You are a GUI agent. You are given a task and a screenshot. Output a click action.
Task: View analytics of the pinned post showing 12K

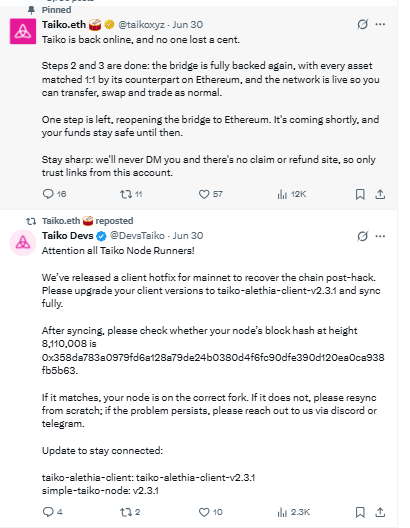tap(292, 194)
